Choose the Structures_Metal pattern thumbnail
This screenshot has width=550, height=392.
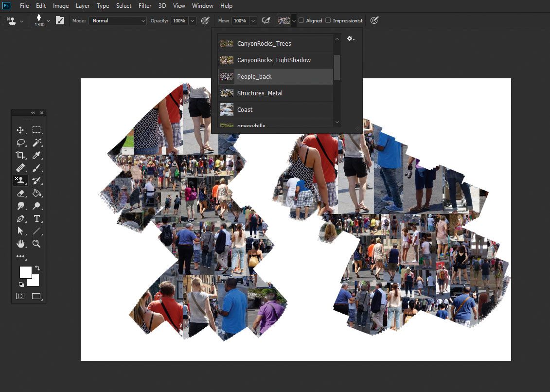pos(227,93)
